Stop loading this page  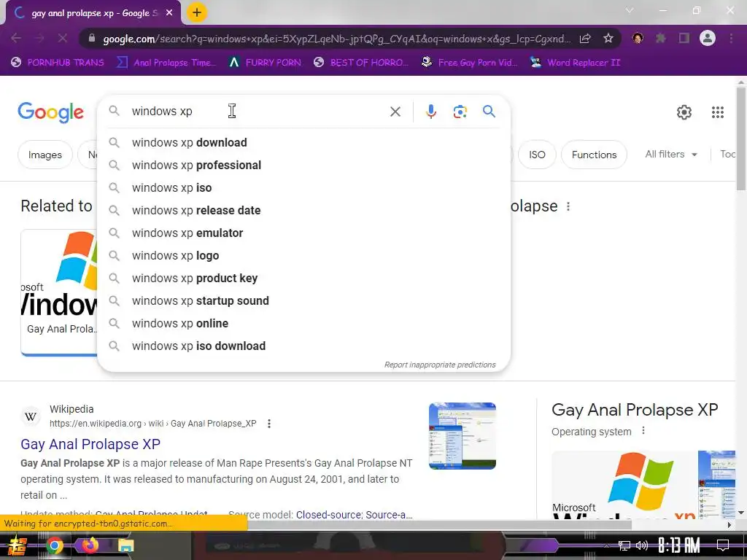tap(63, 38)
